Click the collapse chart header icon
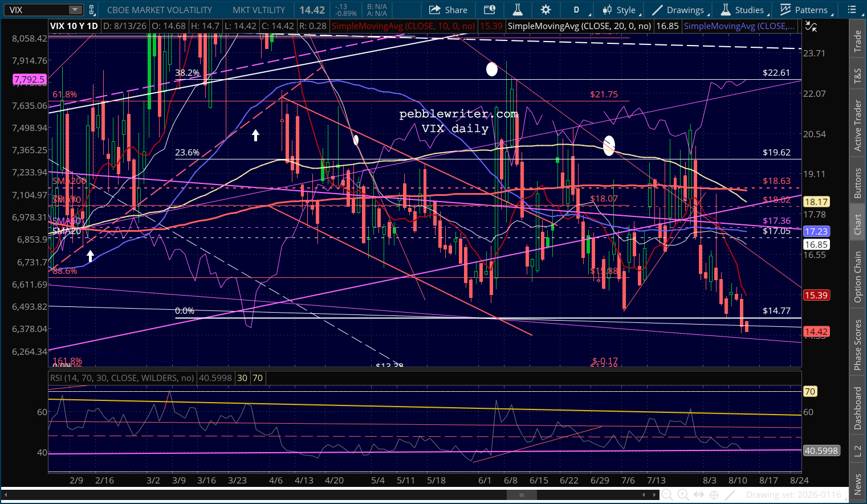This screenshot has height=504, width=867. pos(811,26)
